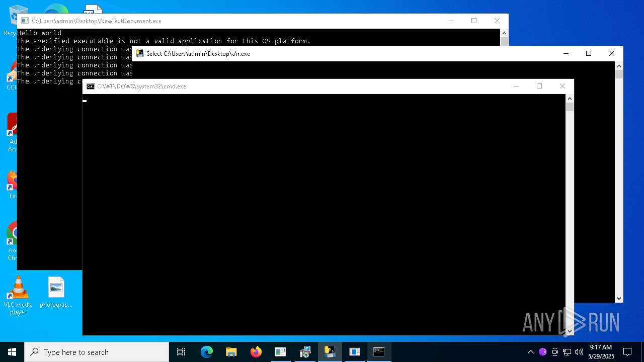Close the NewTextDocument.exe window

[497, 21]
